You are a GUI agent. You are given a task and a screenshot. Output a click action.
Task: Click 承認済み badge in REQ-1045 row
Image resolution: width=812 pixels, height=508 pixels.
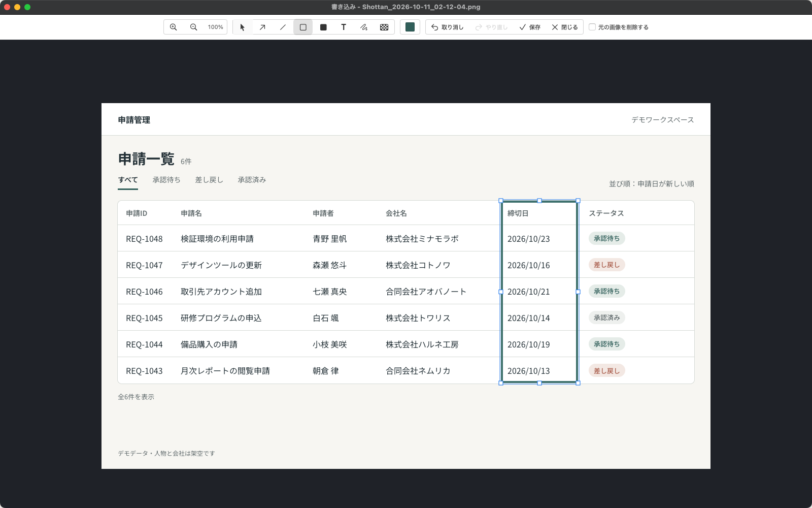[607, 317]
